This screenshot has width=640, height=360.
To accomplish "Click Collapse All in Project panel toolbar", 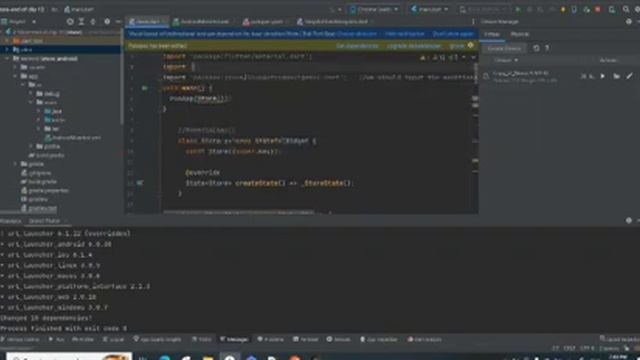I will point(93,22).
